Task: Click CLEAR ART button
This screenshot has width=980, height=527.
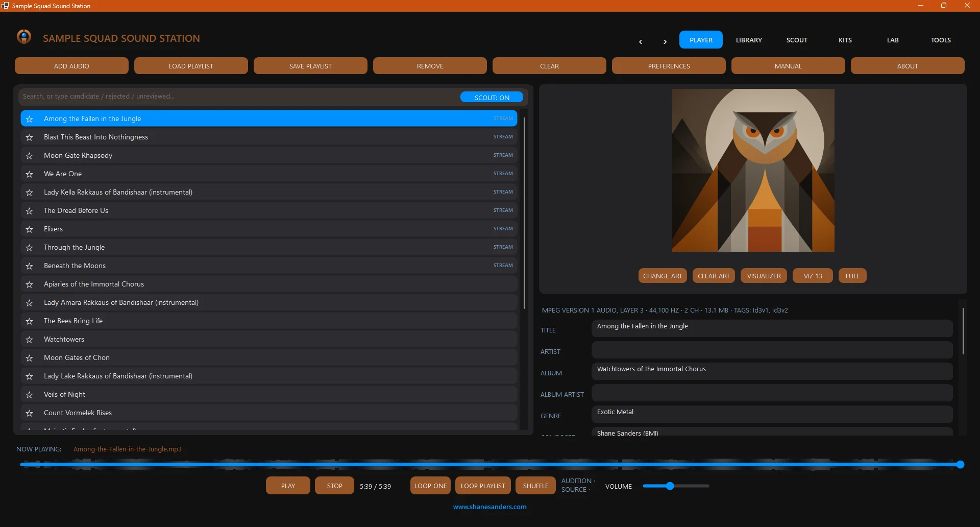Action: click(x=714, y=276)
